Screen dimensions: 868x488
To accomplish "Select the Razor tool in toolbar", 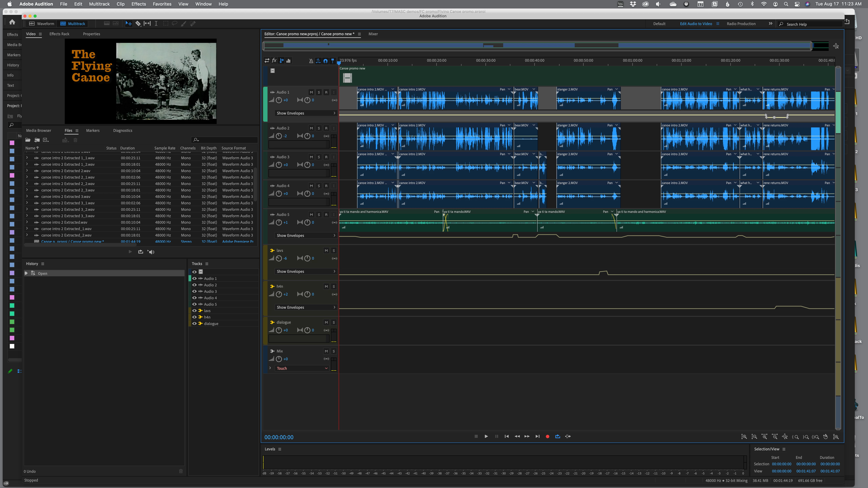I will (138, 24).
